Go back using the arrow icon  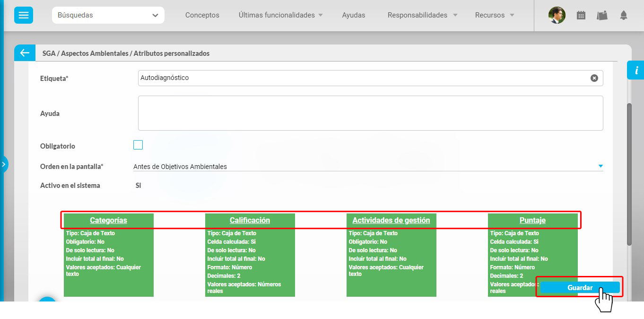pyautogui.click(x=25, y=53)
